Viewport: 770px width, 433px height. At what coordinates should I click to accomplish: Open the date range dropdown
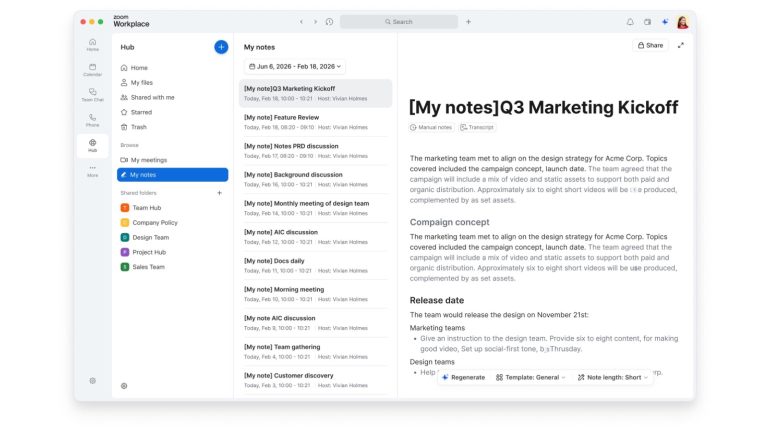tap(295, 66)
